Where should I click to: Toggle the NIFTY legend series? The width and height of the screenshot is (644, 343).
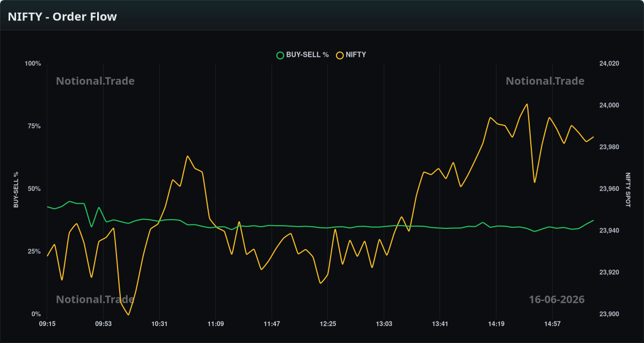click(351, 55)
